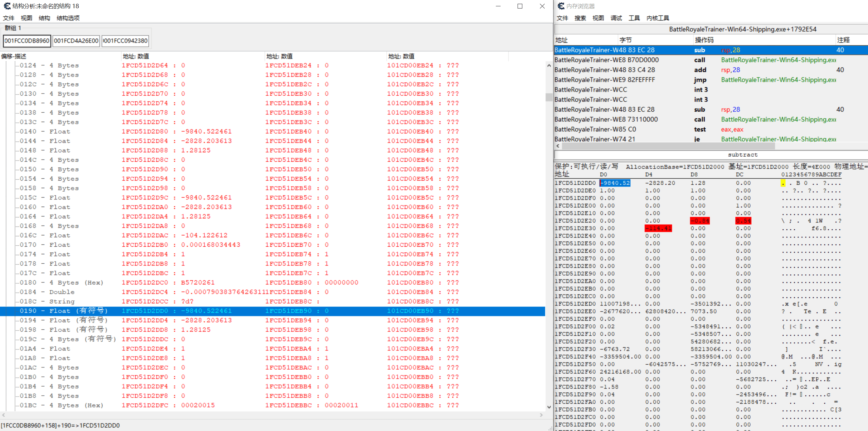Click 偏移-描述 column header
The height and width of the screenshot is (431, 868).
tap(61, 56)
